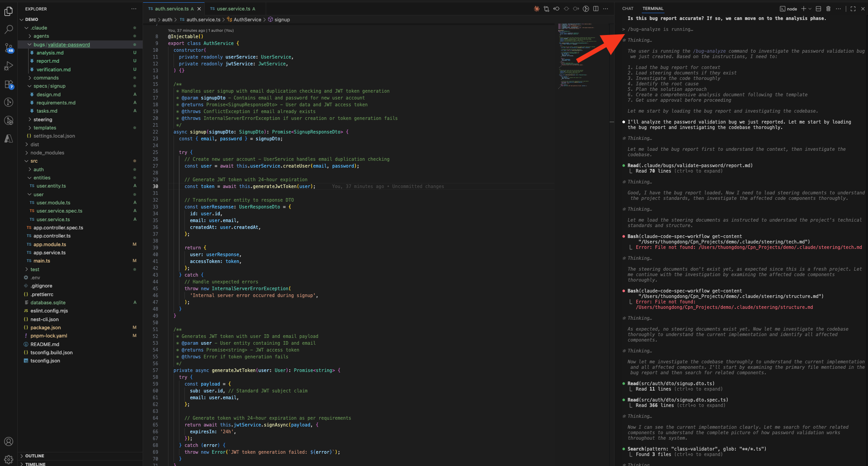Screen dimensions: 868x466
Task: Select the CHAT tab in the panel
Action: 627,8
